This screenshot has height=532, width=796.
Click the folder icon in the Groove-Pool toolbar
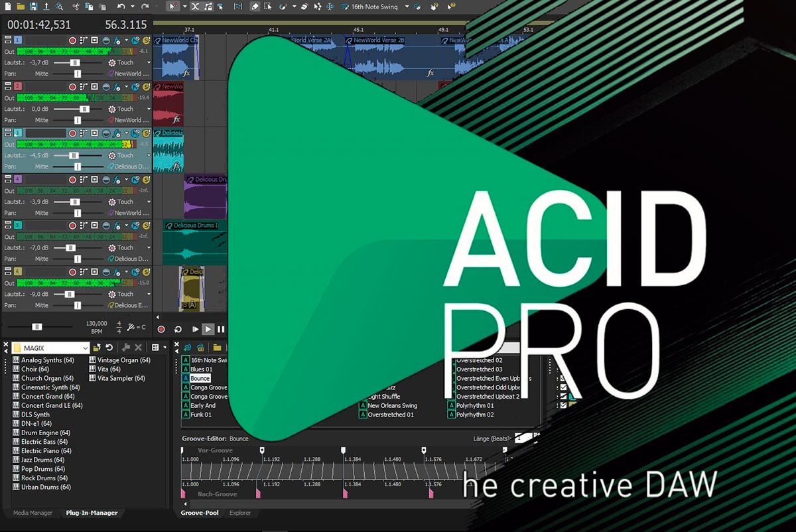click(x=217, y=348)
